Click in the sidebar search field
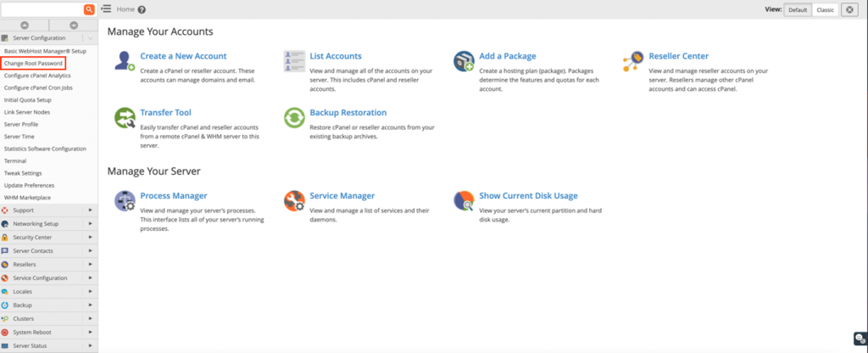The width and height of the screenshot is (868, 353). click(x=42, y=8)
